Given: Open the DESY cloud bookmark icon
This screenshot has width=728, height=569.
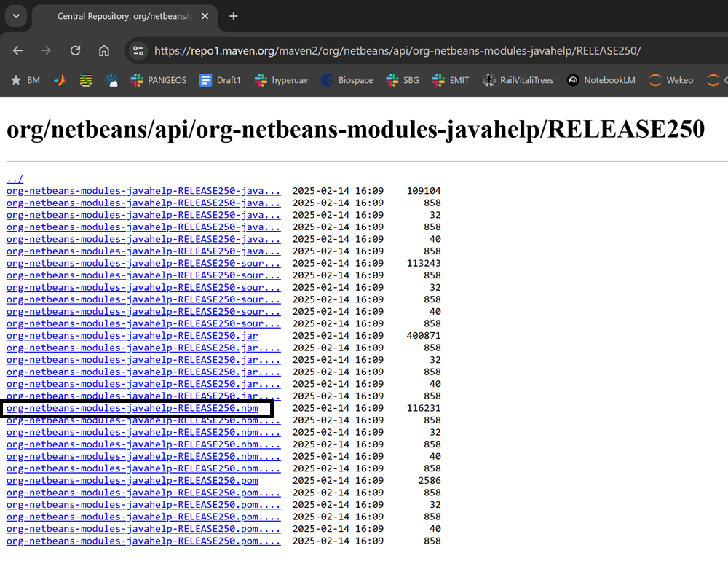Looking at the screenshot, I should (x=111, y=80).
